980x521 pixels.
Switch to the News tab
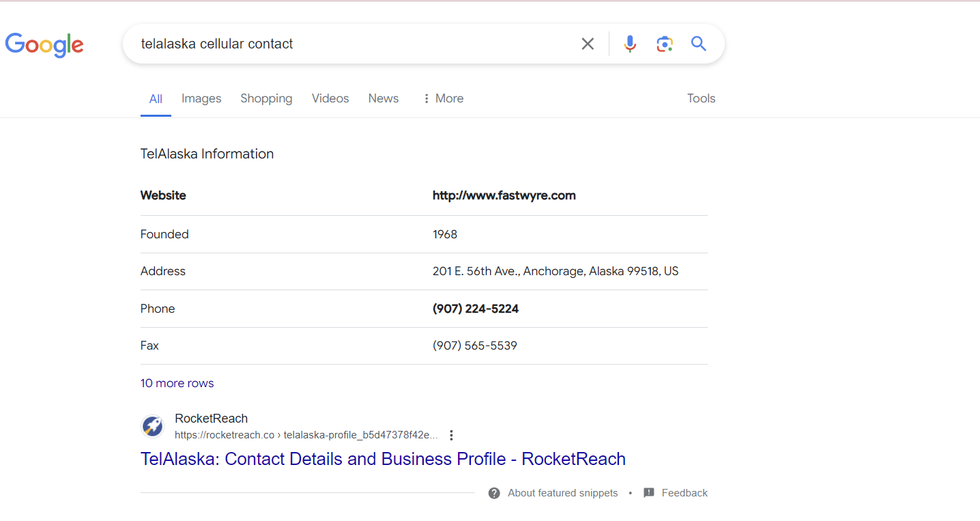point(383,98)
